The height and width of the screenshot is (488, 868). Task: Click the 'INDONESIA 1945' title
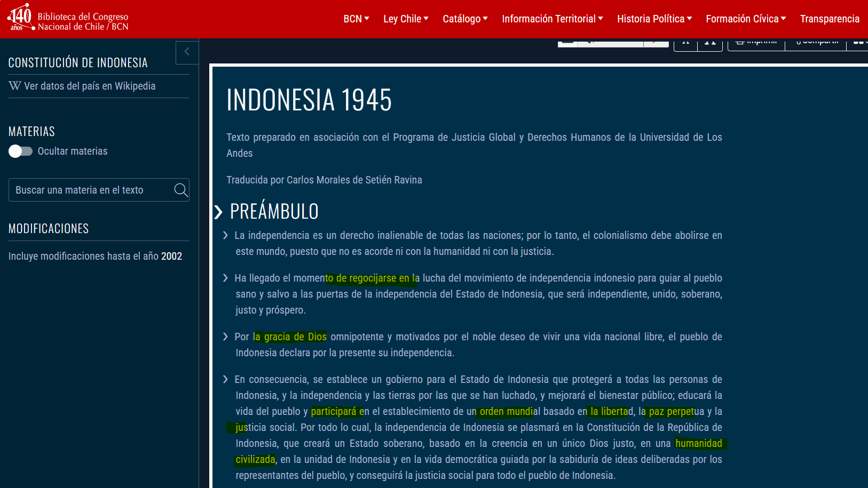[309, 100]
